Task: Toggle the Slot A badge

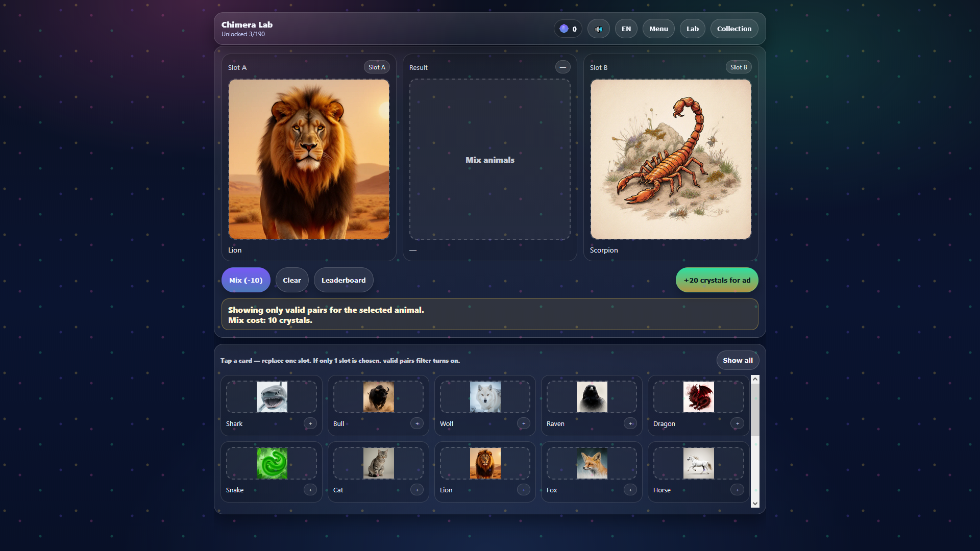Action: pyautogui.click(x=376, y=67)
